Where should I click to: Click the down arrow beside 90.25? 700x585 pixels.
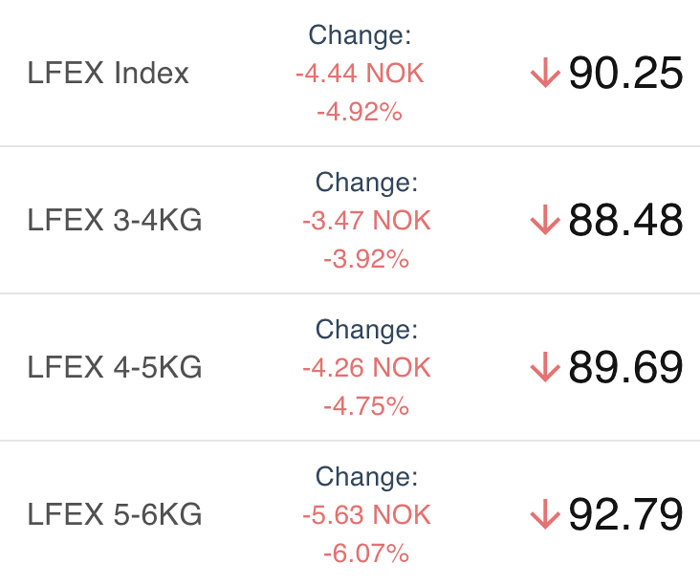545,73
